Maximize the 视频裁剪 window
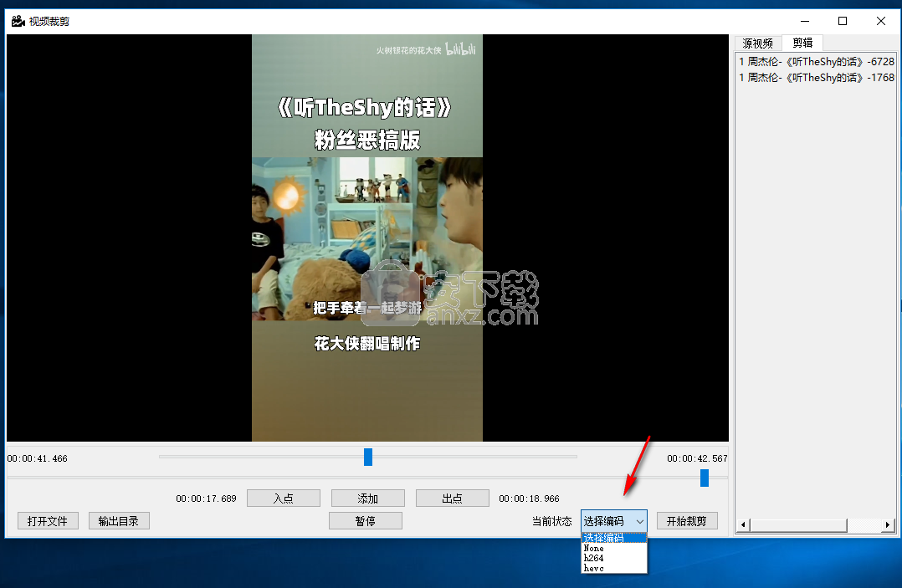Image resolution: width=902 pixels, height=588 pixels. point(843,21)
